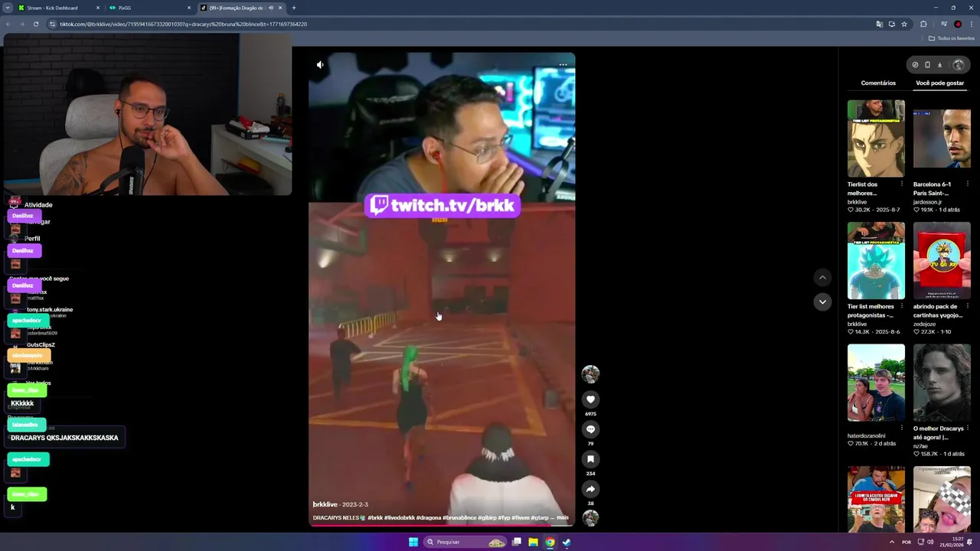Screen dimensions: 980x551
Task: Go to the next video with the down chevron
Action: (822, 302)
